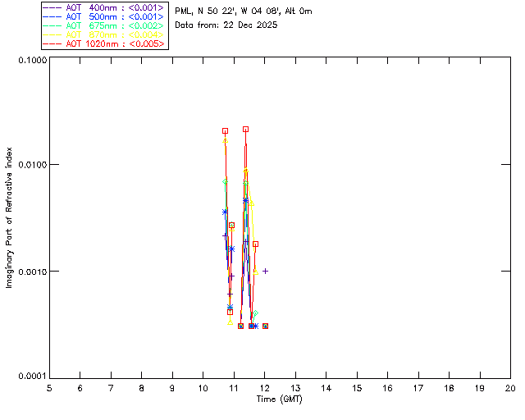This screenshot has height=420, width=525.
Task: Click the AOT 675nm legend entry
Action: (x=103, y=25)
